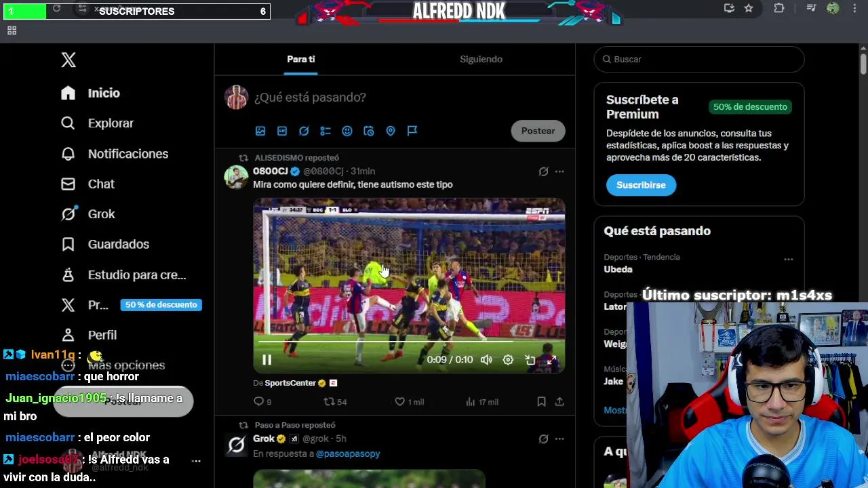Screen dimensions: 868x488
Task: Pause the video with the pause button
Action: [x=267, y=360]
